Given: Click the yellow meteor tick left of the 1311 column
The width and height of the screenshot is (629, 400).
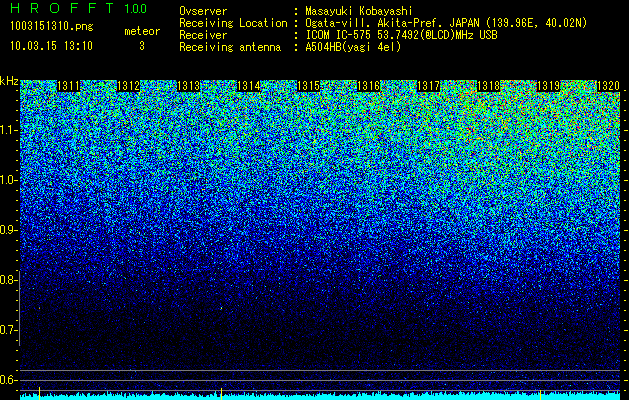Looking at the screenshot, I should click(x=39, y=394).
